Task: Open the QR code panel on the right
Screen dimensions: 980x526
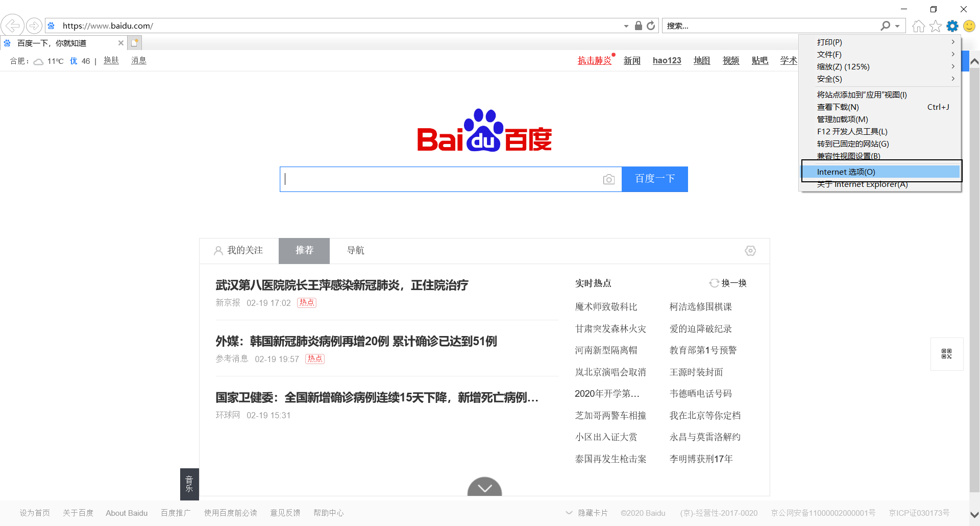Action: tap(947, 354)
